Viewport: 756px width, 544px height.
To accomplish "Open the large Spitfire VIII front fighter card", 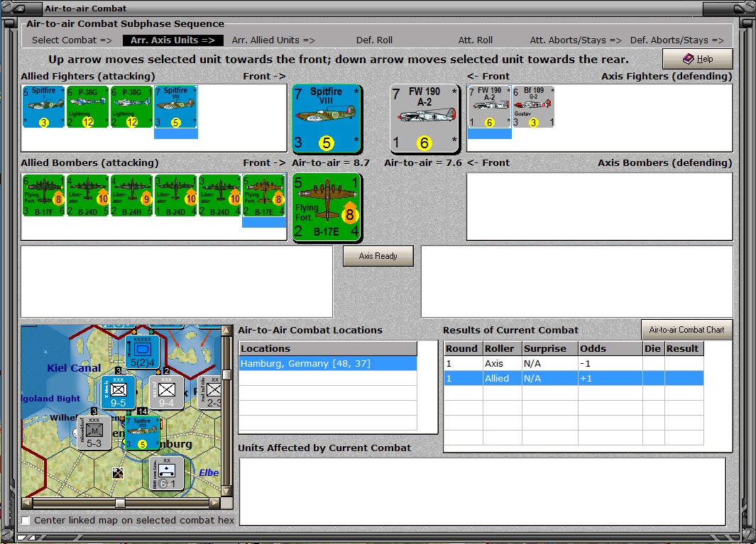I will pyautogui.click(x=327, y=118).
